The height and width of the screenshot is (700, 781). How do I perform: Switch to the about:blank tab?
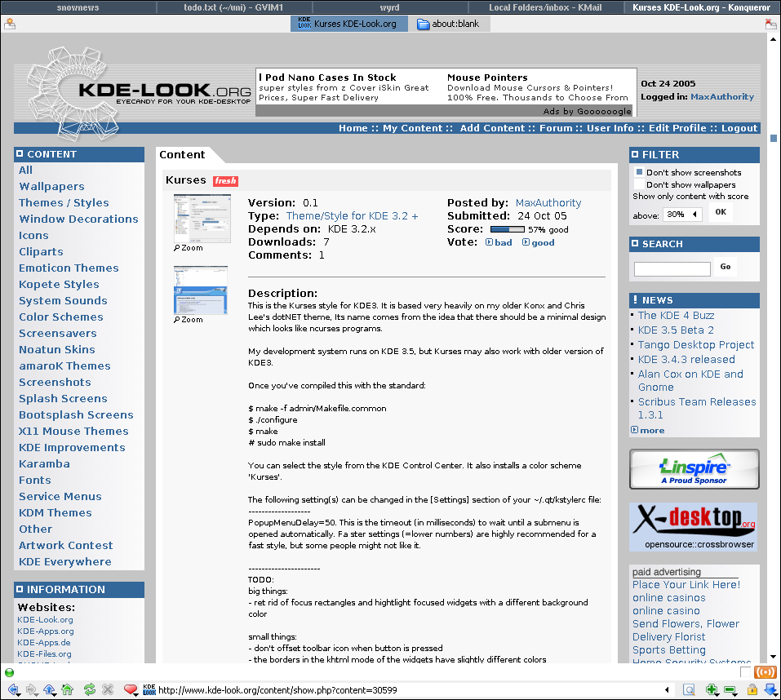(x=449, y=24)
